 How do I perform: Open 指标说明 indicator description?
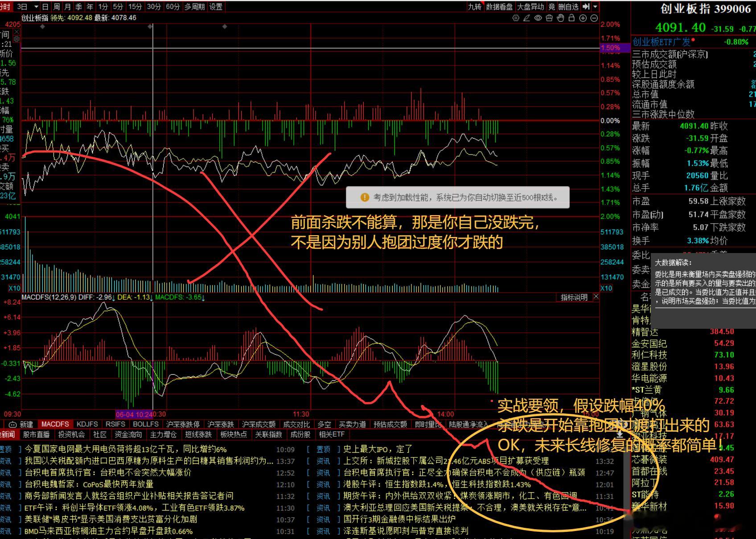pyautogui.click(x=574, y=297)
